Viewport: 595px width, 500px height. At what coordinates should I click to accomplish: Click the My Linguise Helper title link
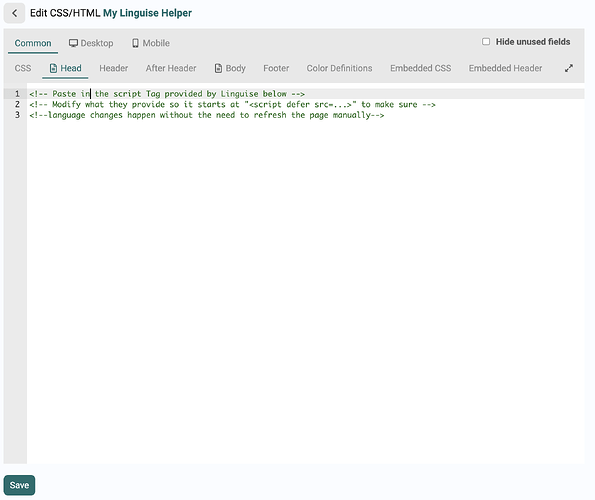148,13
